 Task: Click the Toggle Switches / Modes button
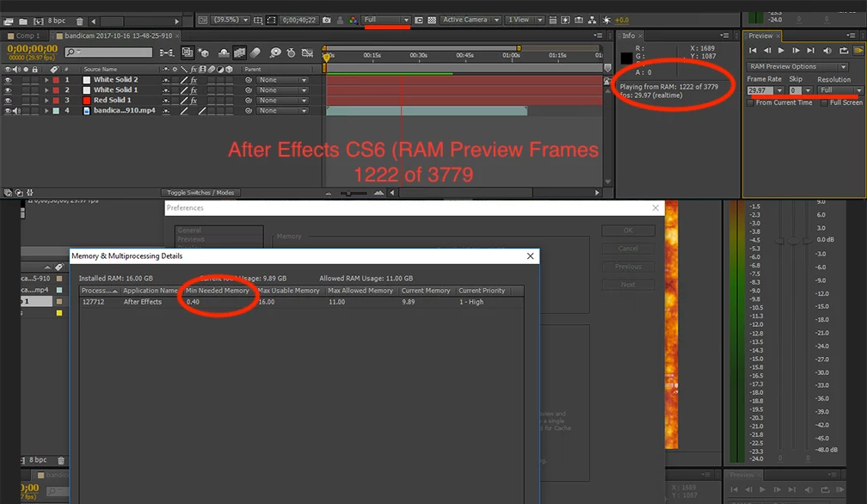pos(200,193)
